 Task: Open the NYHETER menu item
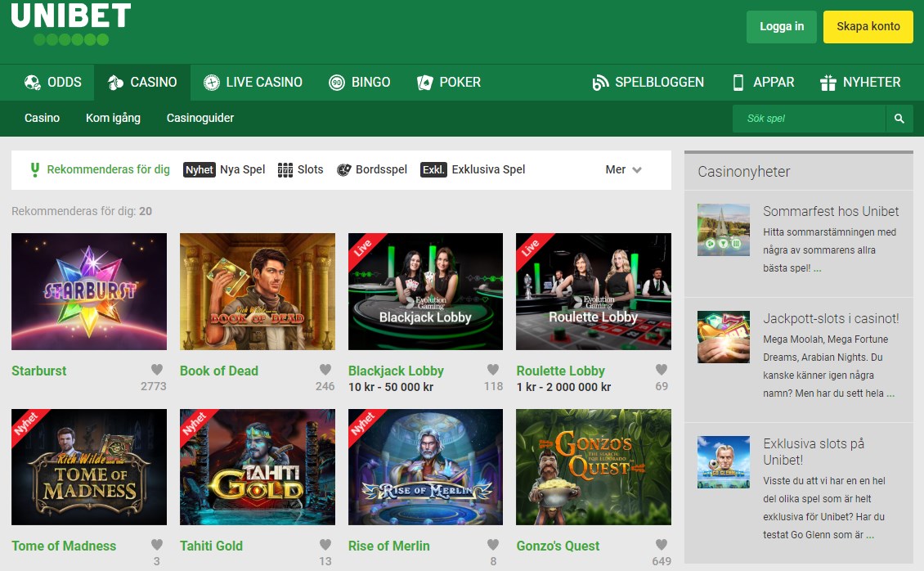pos(860,83)
